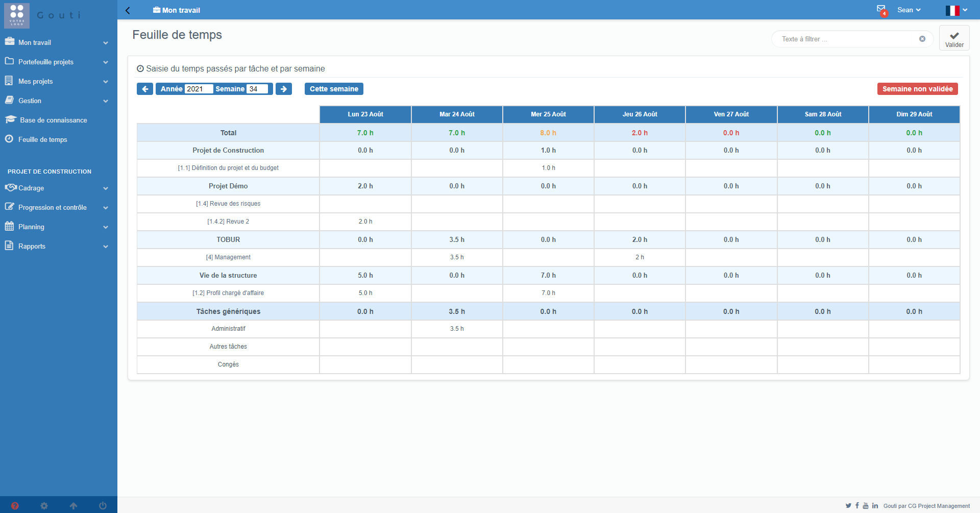This screenshot has height=513, width=980.
Task: Click the Portefeuille projets folder icon
Action: click(9, 61)
